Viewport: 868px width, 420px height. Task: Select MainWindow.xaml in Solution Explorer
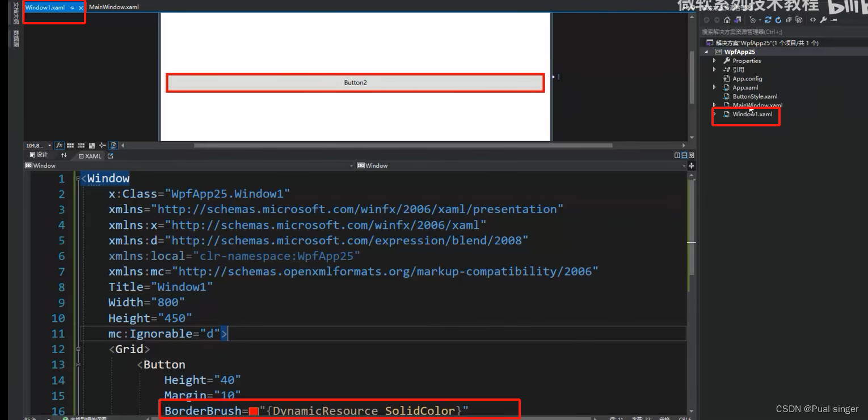[757, 105]
